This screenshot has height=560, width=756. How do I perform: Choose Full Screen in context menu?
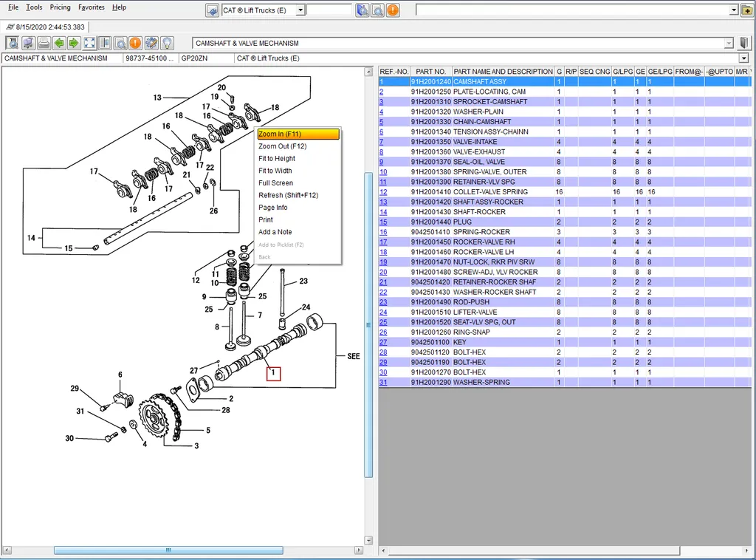coord(298,182)
